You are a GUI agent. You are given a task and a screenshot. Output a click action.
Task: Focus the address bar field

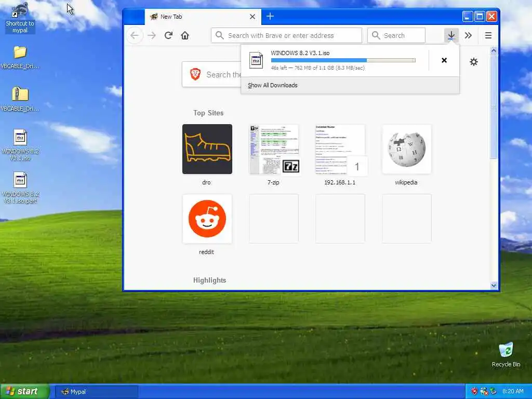286,35
